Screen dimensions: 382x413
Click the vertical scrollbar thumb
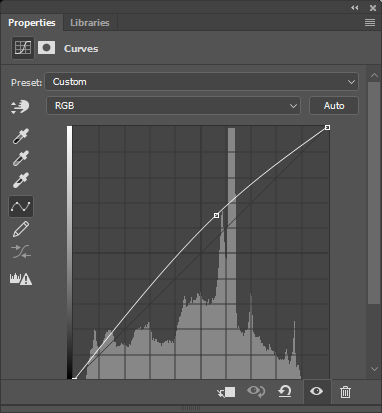point(373,193)
